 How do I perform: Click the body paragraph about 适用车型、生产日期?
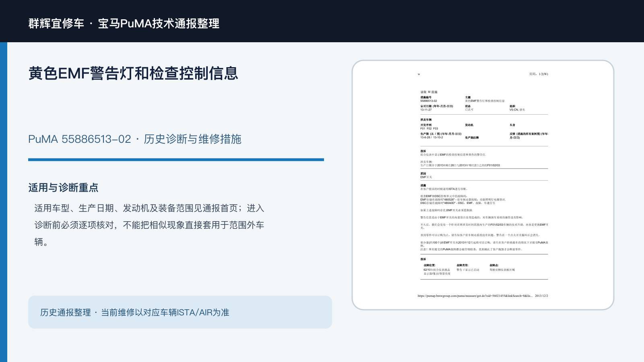(149, 225)
